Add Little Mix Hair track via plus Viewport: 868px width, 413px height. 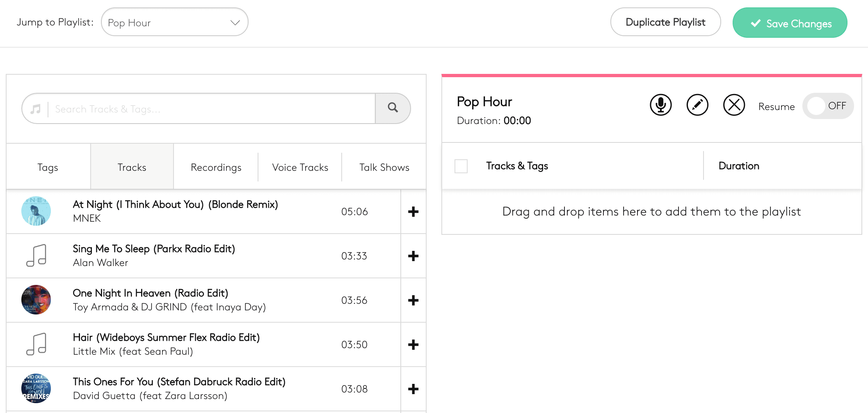[413, 345]
